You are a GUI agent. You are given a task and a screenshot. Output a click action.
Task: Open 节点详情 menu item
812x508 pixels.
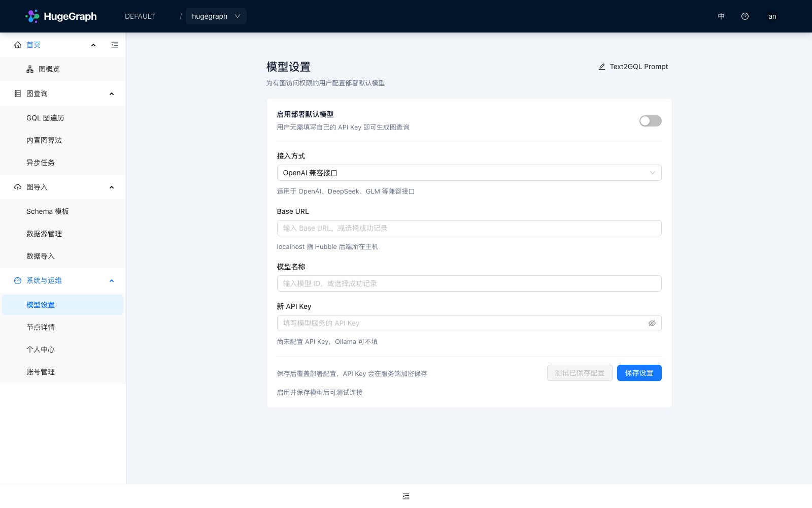click(x=63, y=327)
